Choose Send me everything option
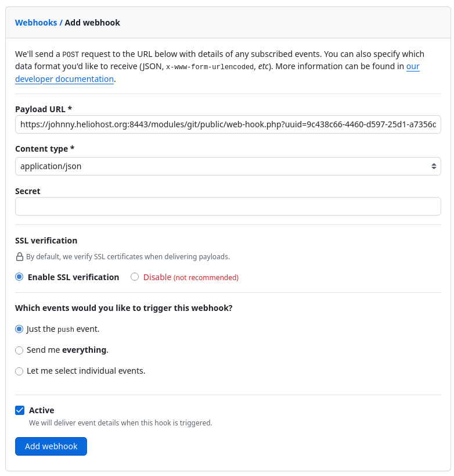 (x=19, y=350)
